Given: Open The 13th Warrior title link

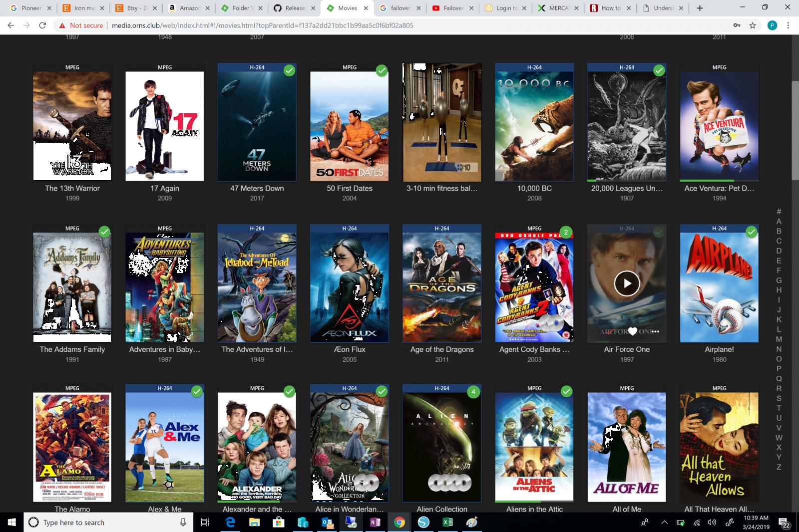Looking at the screenshot, I should (x=72, y=188).
